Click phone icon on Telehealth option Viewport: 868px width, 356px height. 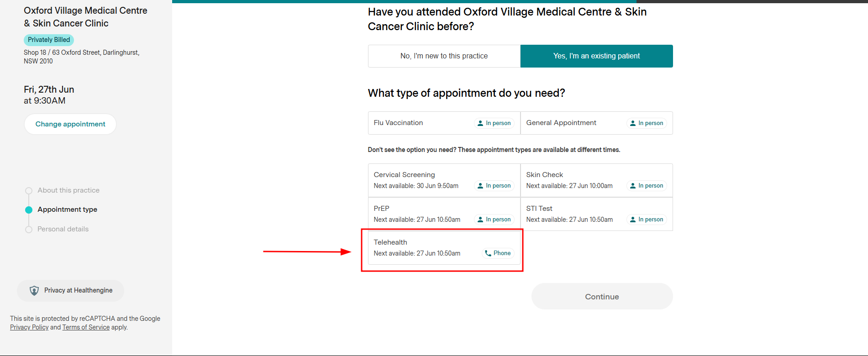(488, 253)
